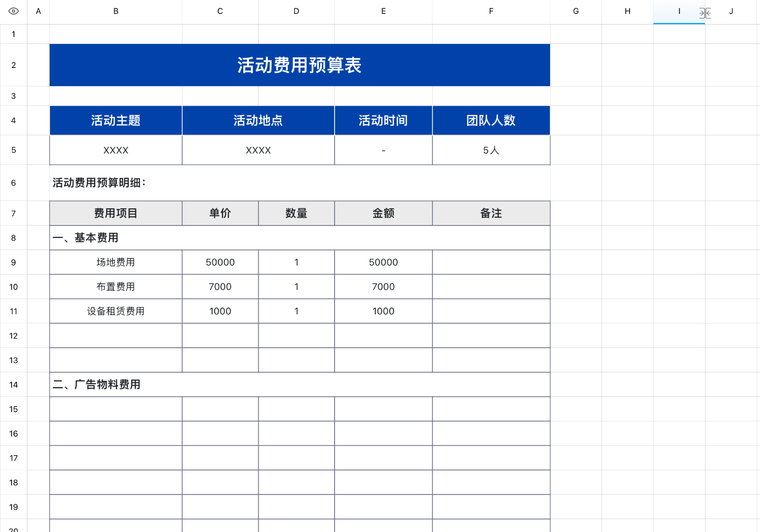Screen dimensions: 760x532
Task: Select column D header
Action: coord(297,11)
